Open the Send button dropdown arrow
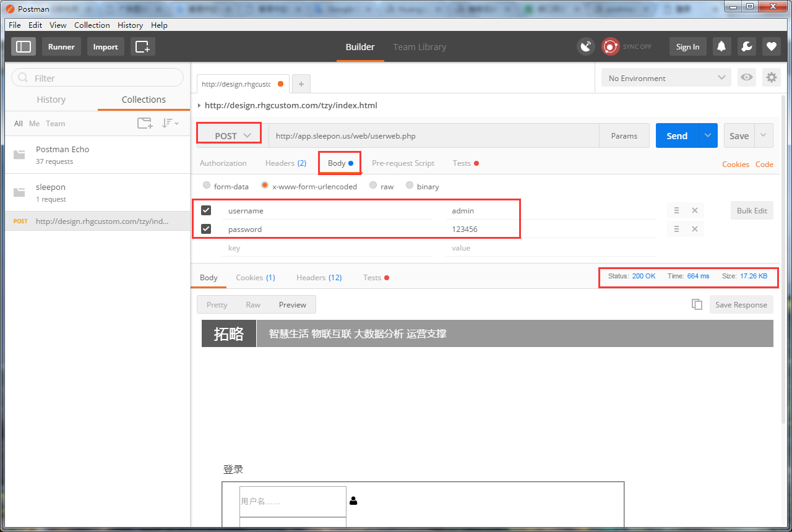The image size is (792, 532). tap(708, 135)
